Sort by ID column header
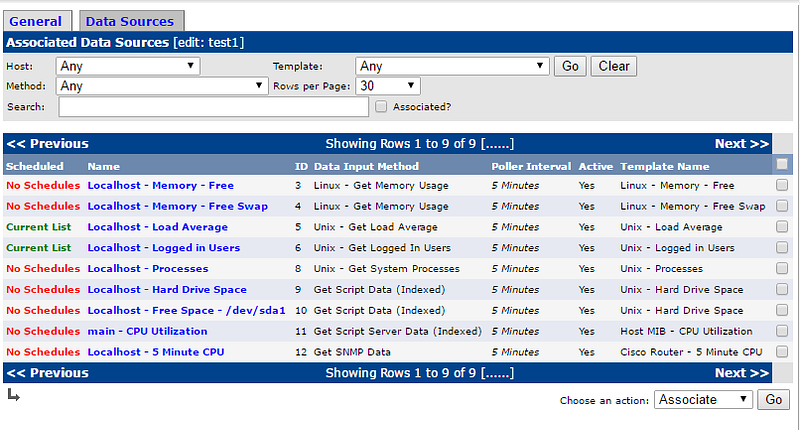The image size is (800, 430). point(301,166)
